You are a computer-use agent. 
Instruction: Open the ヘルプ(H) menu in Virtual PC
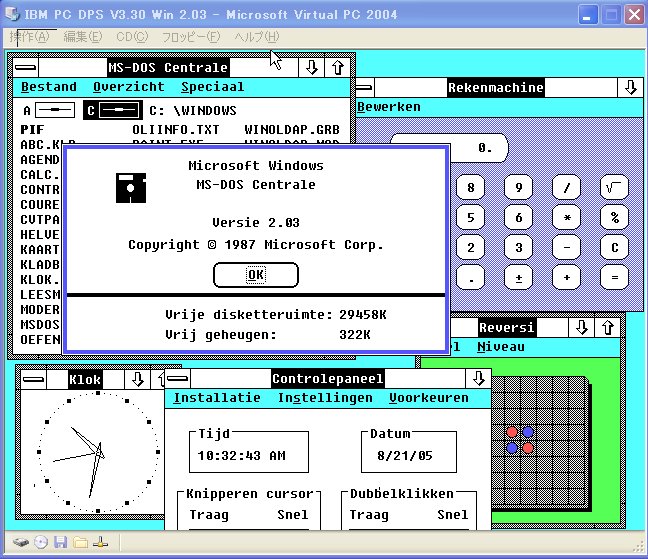[257, 37]
